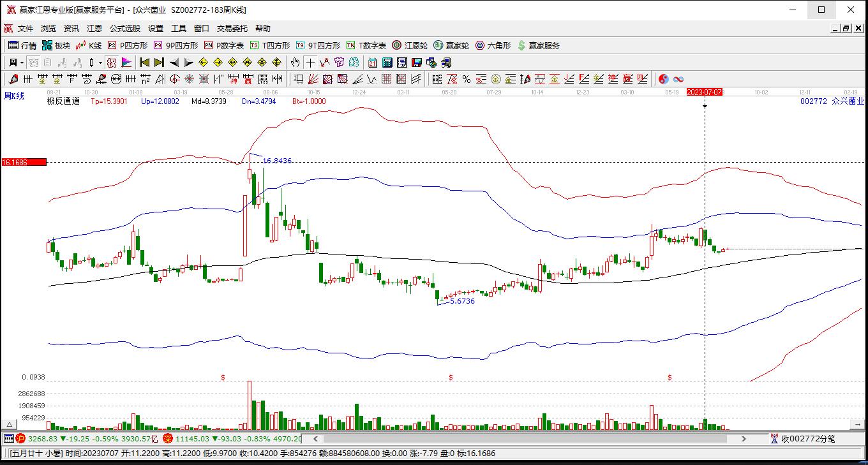
Task: Click the percent sign drawing tool
Action: [x=467, y=79]
